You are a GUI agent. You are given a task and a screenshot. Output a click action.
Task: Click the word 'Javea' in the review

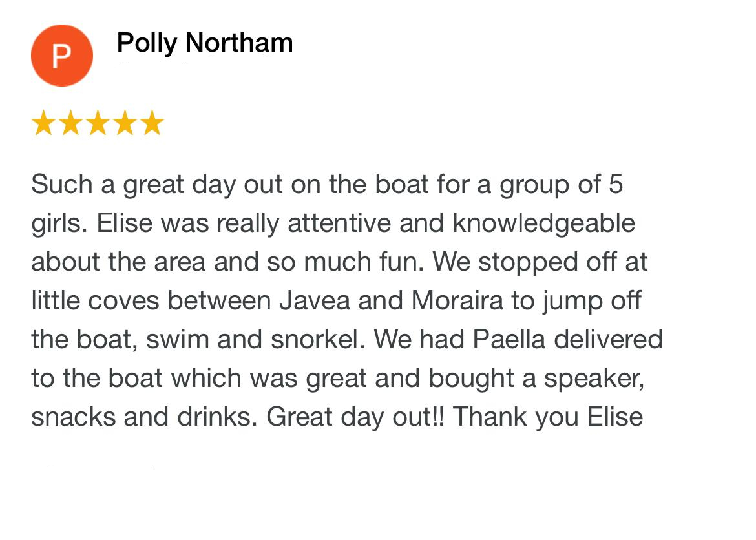[315, 301]
